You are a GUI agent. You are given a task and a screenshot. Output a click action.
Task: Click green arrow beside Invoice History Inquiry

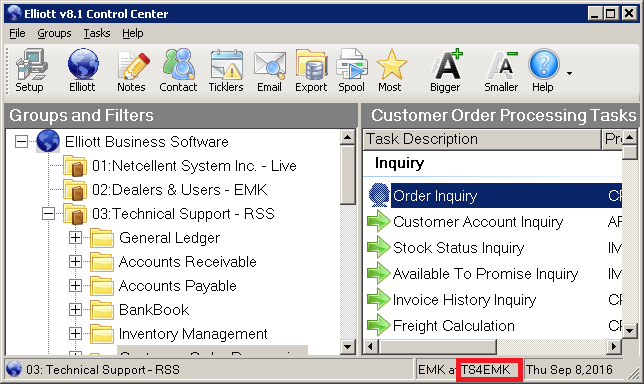tap(378, 299)
